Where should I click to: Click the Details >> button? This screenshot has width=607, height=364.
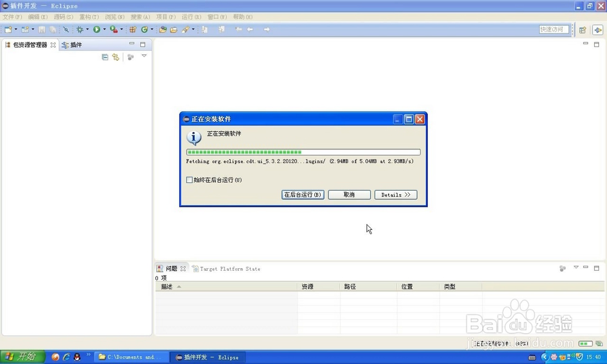click(396, 195)
